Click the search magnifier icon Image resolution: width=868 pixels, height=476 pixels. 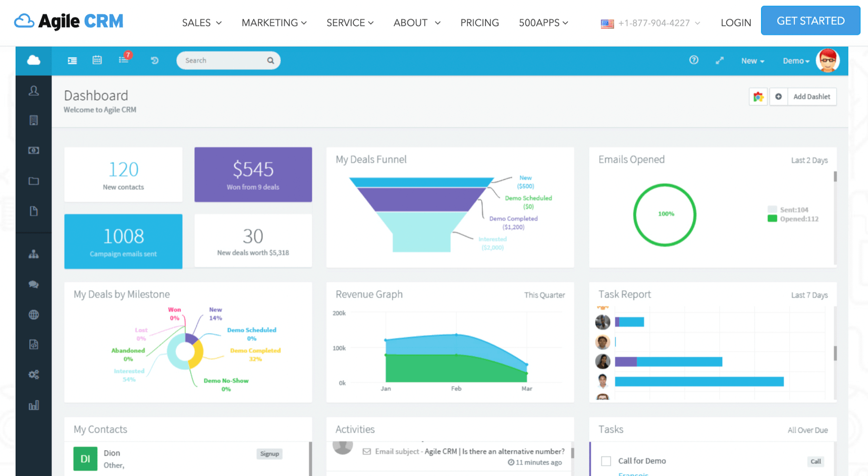pos(270,61)
